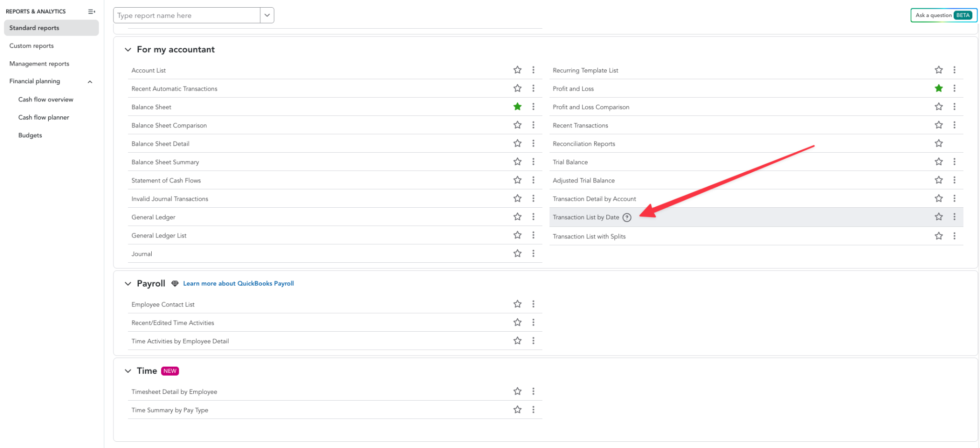
Task: Favorite the Employee Contact List report
Action: click(517, 304)
